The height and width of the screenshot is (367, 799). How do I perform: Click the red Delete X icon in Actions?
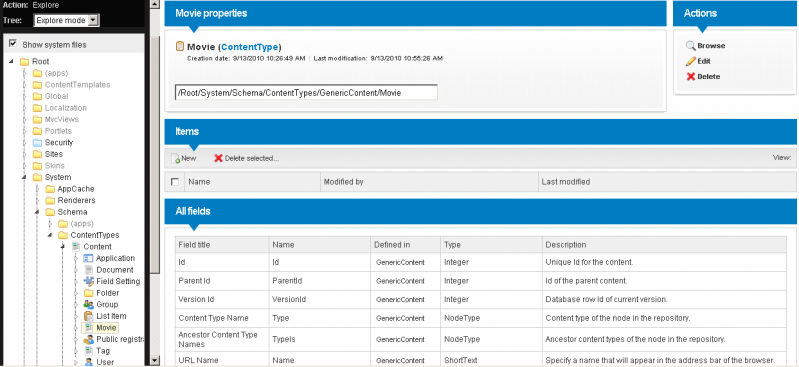click(x=690, y=76)
